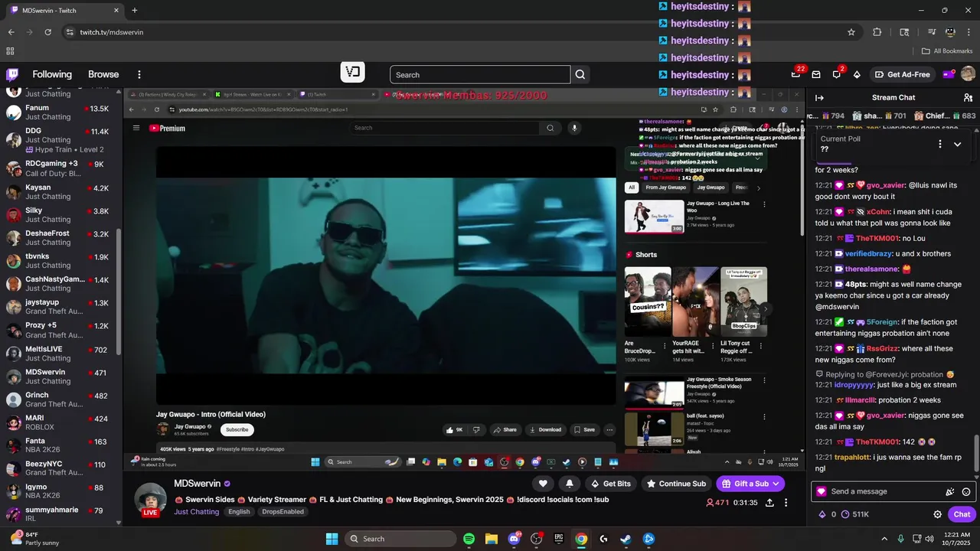
Task: Open the Twitch home logo
Action: click(x=12, y=74)
